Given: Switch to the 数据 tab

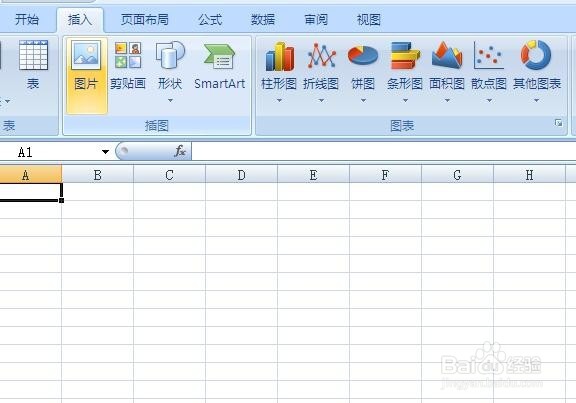Looking at the screenshot, I should [263, 19].
